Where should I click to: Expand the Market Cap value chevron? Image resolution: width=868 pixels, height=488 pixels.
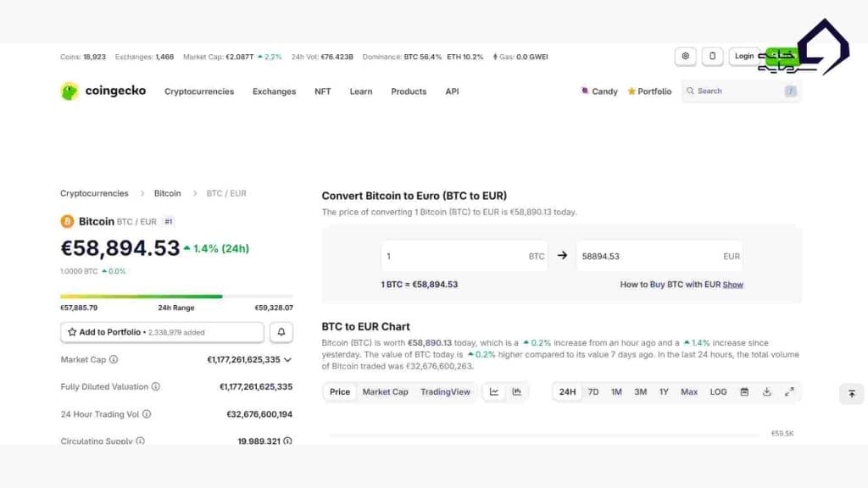pyautogui.click(x=287, y=358)
